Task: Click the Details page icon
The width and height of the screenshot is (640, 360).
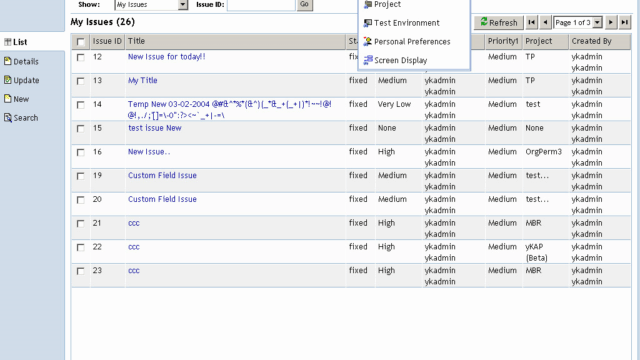Action: [7, 61]
